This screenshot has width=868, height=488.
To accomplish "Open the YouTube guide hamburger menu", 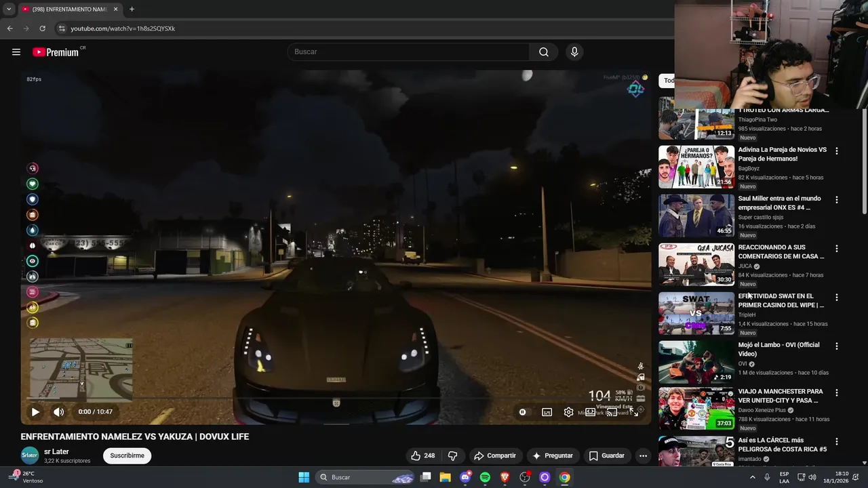I will coord(16,52).
